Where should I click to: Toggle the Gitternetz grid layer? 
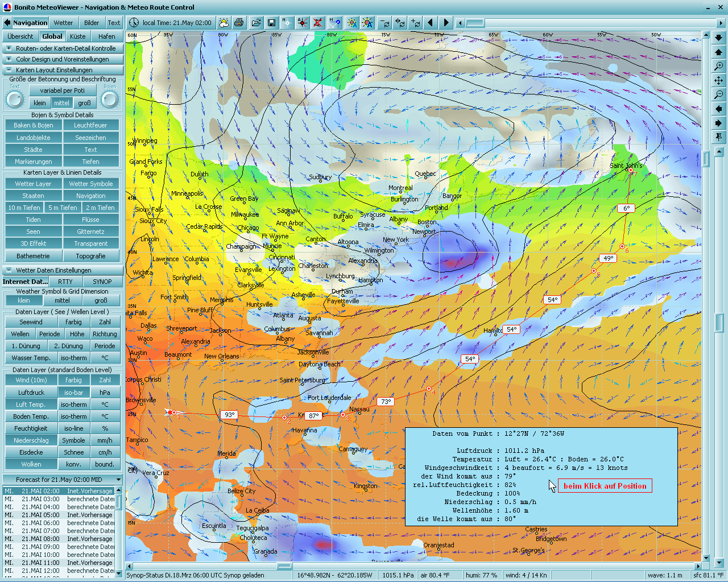pos(90,232)
